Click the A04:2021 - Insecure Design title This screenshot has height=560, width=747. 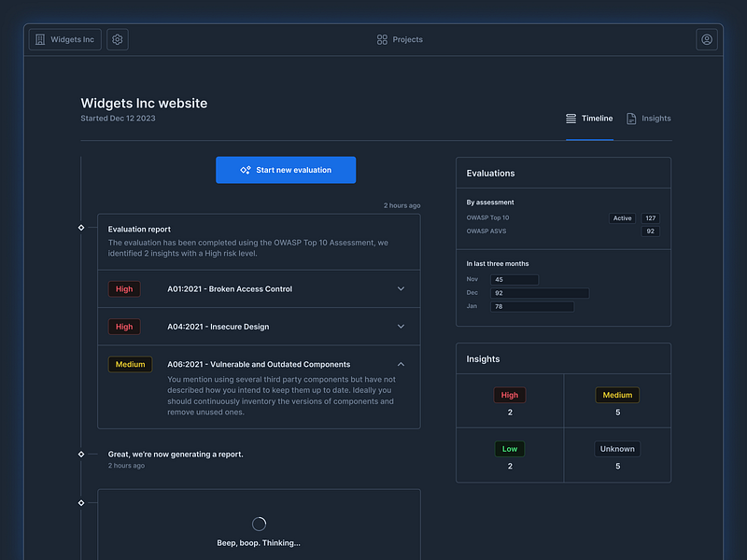point(218,327)
